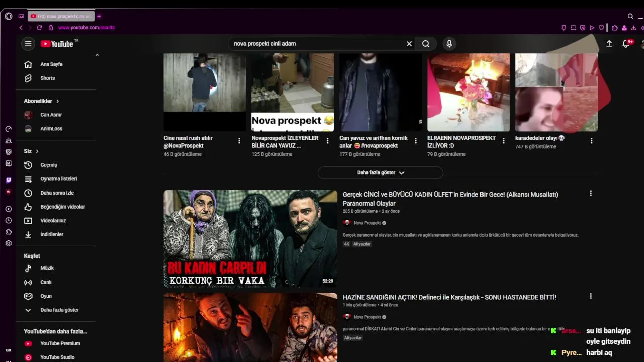Run search with the magnifier button

(426, 44)
